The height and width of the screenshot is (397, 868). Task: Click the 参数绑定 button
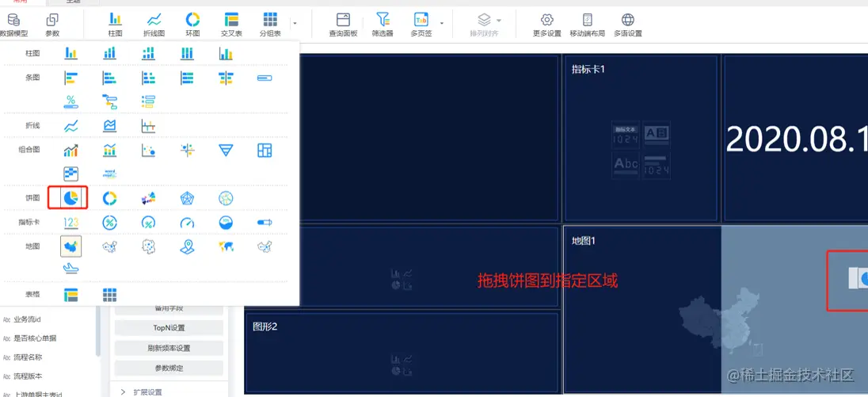coord(169,368)
